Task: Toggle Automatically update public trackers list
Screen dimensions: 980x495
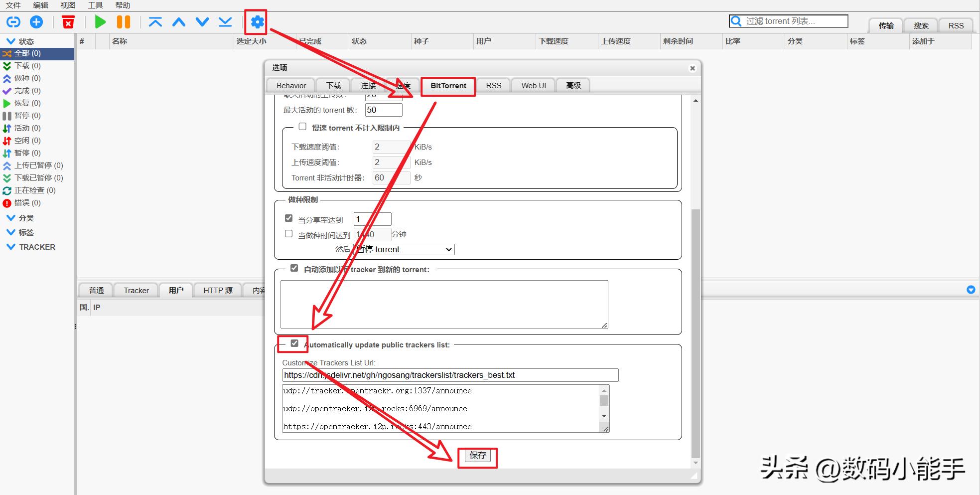Action: [295, 343]
